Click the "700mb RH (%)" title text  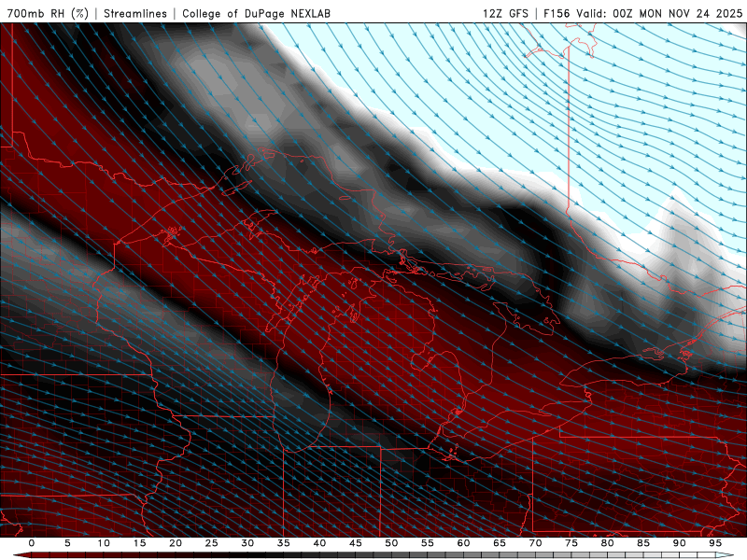[48, 13]
